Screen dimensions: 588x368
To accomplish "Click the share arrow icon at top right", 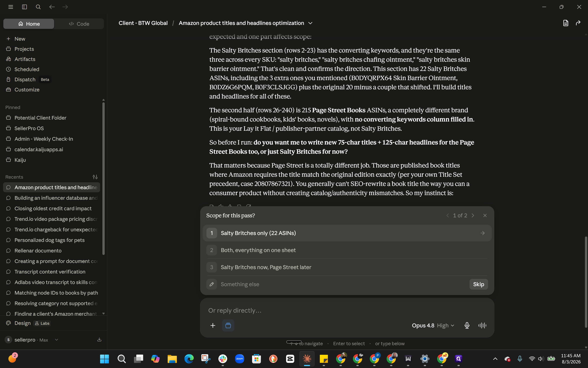I will tap(578, 23).
